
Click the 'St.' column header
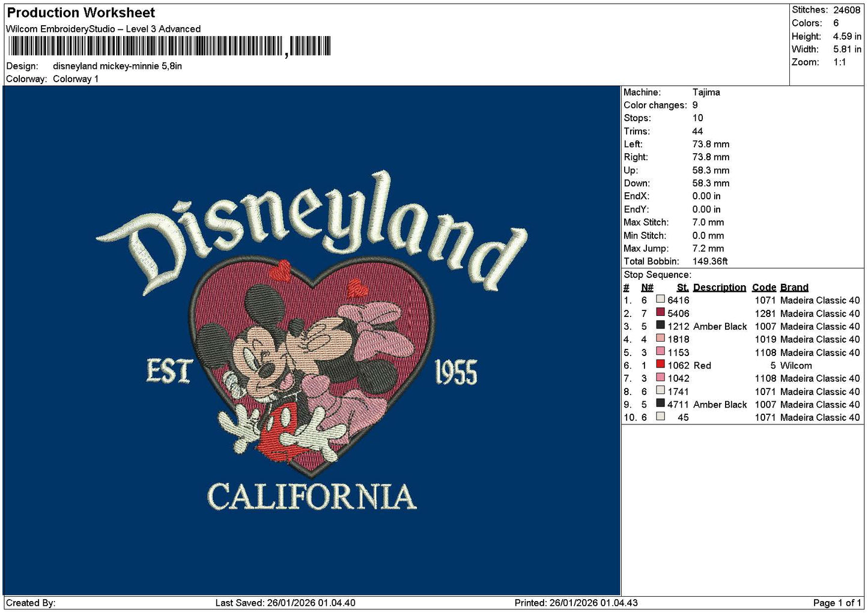point(682,288)
